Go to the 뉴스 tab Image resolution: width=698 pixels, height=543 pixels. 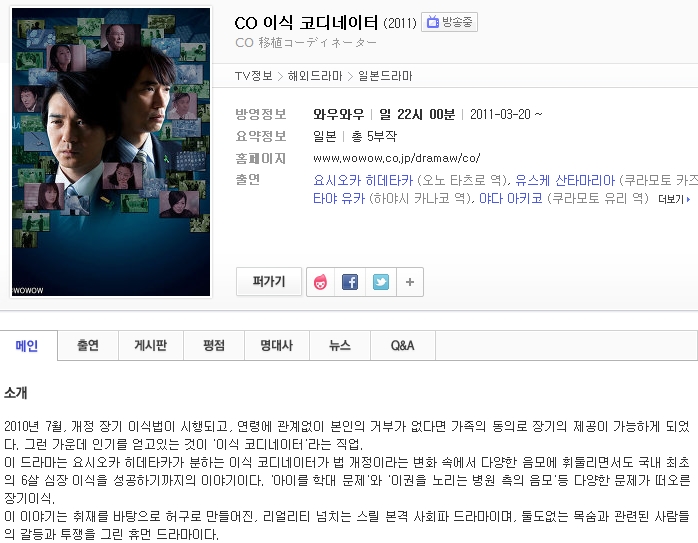click(x=340, y=345)
